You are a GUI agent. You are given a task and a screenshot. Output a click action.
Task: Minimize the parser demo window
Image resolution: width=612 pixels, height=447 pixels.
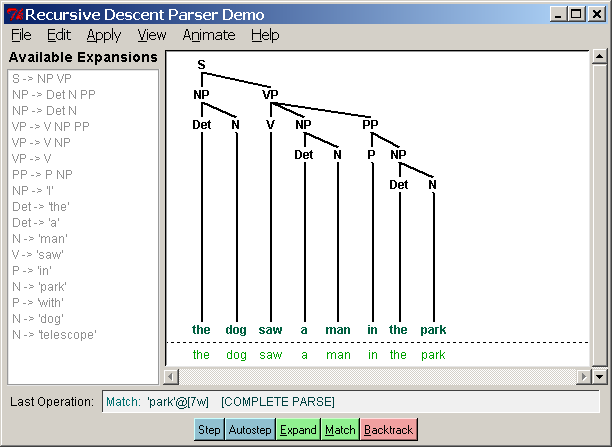tap(558, 14)
